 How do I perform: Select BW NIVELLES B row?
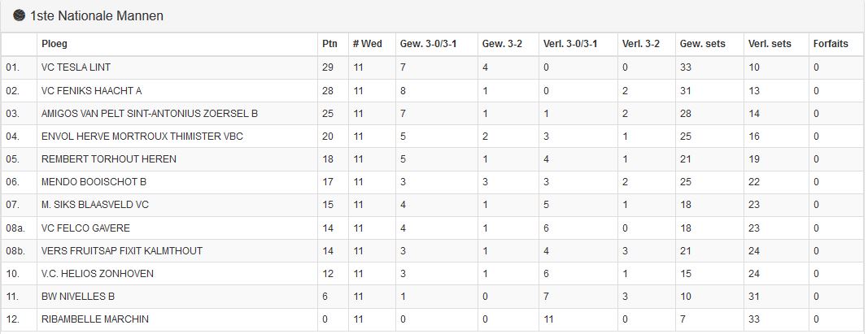coord(434,297)
